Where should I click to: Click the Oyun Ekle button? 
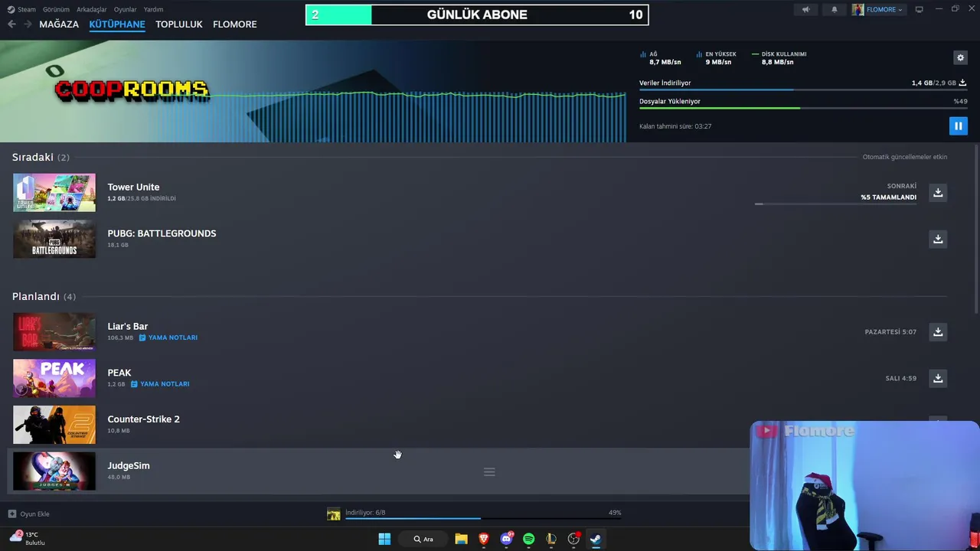click(29, 514)
